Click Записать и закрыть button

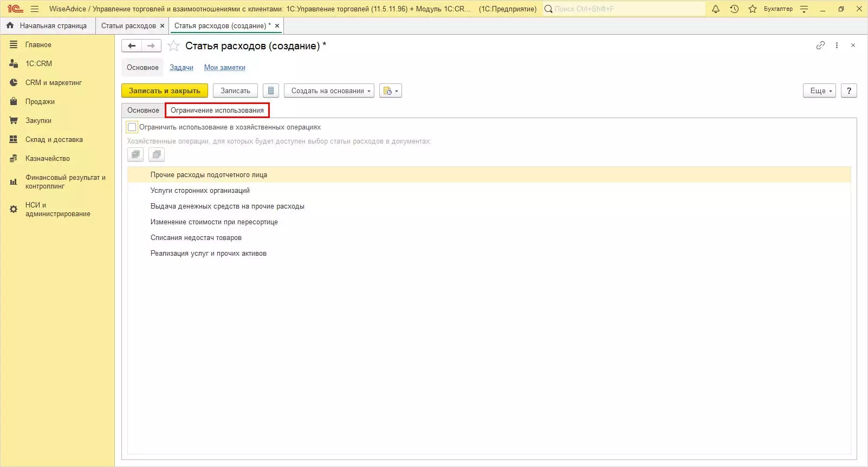tap(165, 90)
